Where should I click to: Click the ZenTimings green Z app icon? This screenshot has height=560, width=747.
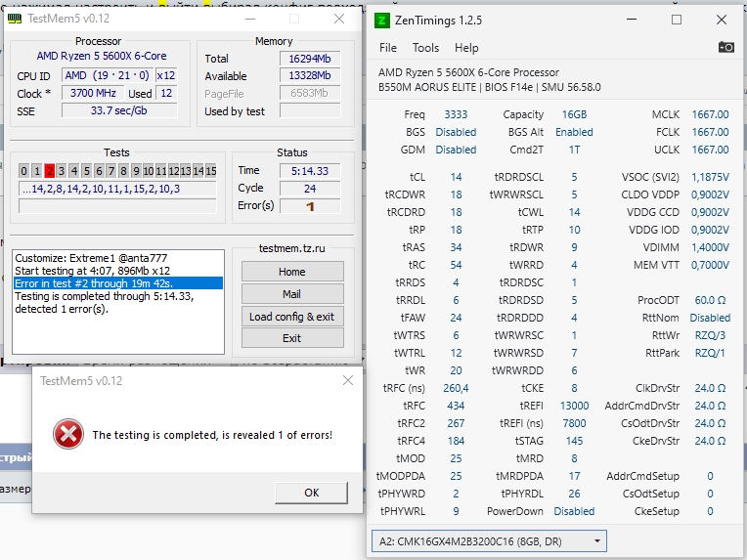382,21
